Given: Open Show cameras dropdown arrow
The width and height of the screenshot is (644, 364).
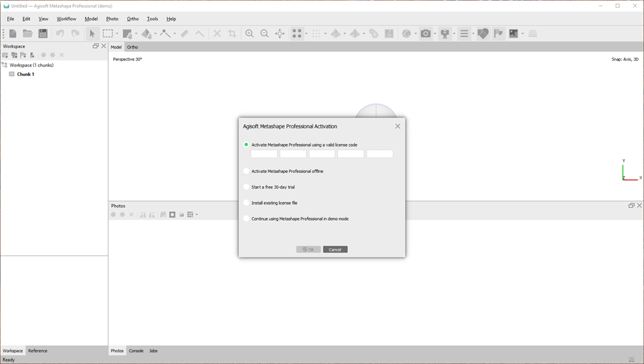Looking at the screenshot, I should pos(435,34).
